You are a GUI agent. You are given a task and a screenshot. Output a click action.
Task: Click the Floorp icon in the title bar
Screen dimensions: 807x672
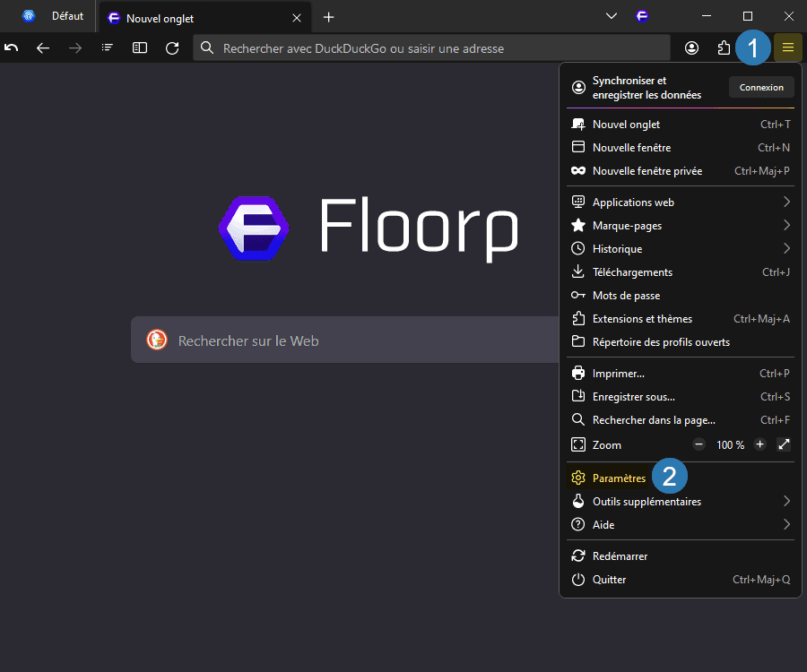tap(642, 16)
